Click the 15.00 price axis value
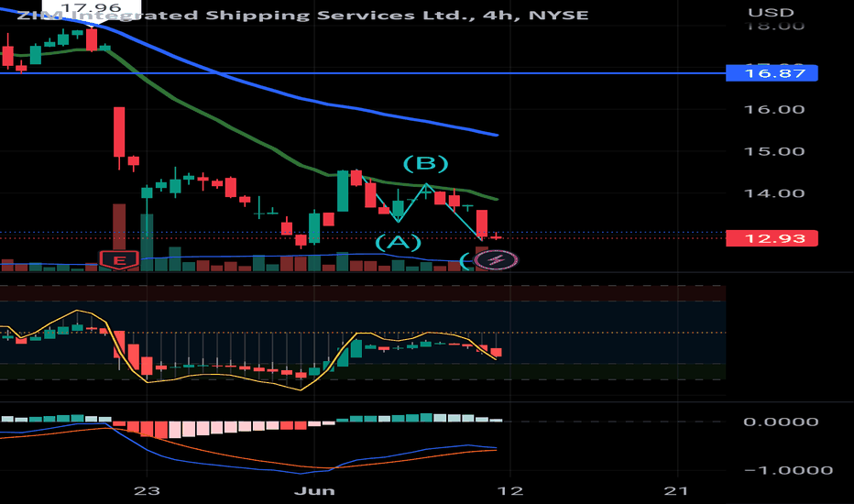This screenshot has width=854, height=504. (x=774, y=151)
